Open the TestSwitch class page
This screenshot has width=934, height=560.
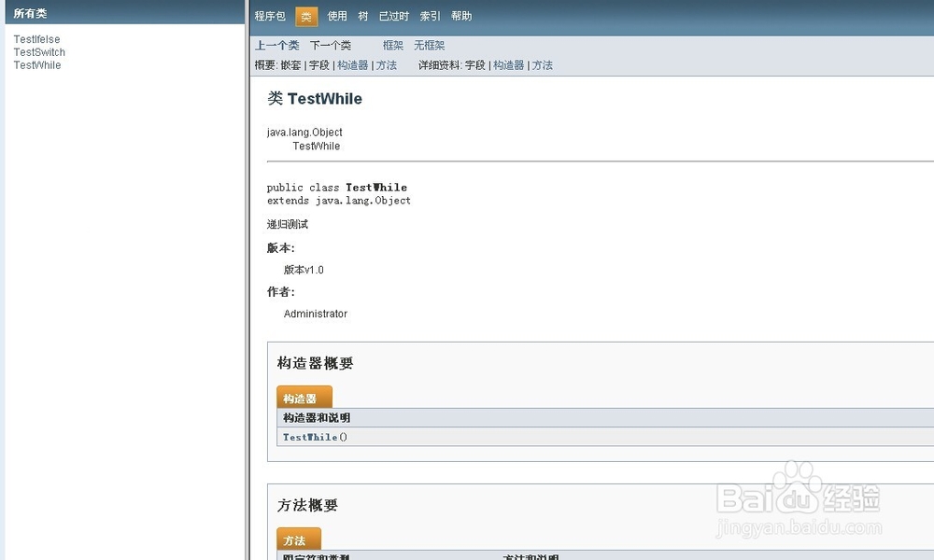[38, 52]
